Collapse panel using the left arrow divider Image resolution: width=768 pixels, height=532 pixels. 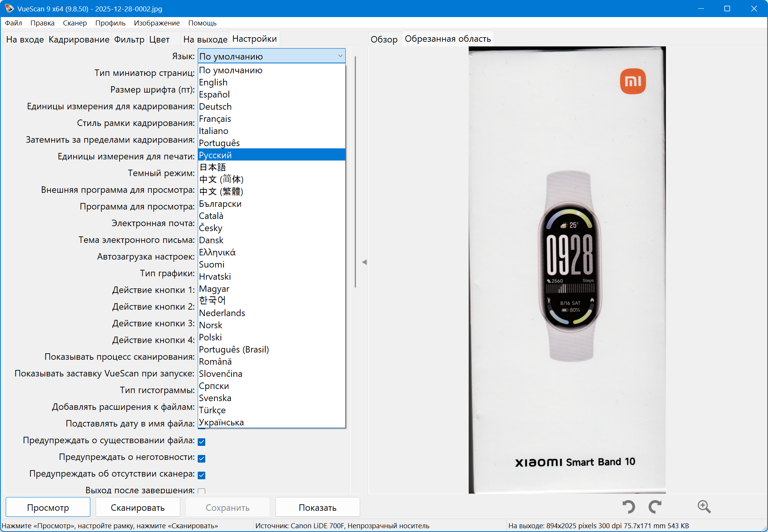[x=364, y=262]
